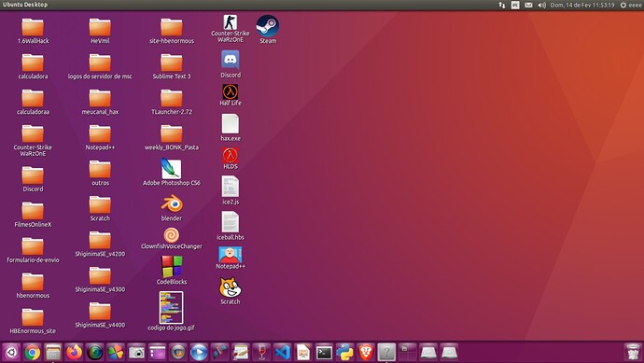Launch the Python icon in the dock
This screenshot has height=363, width=644.
tap(344, 353)
